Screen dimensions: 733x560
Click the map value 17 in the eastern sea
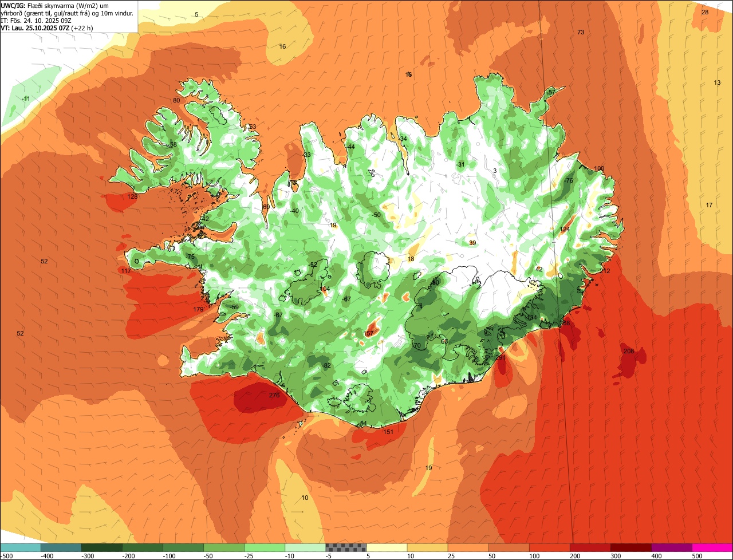tap(709, 206)
